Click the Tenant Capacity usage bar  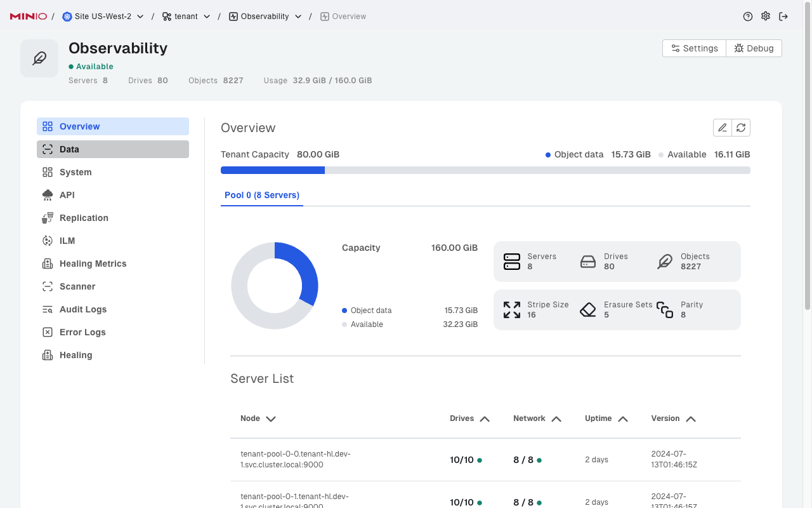[x=485, y=170]
